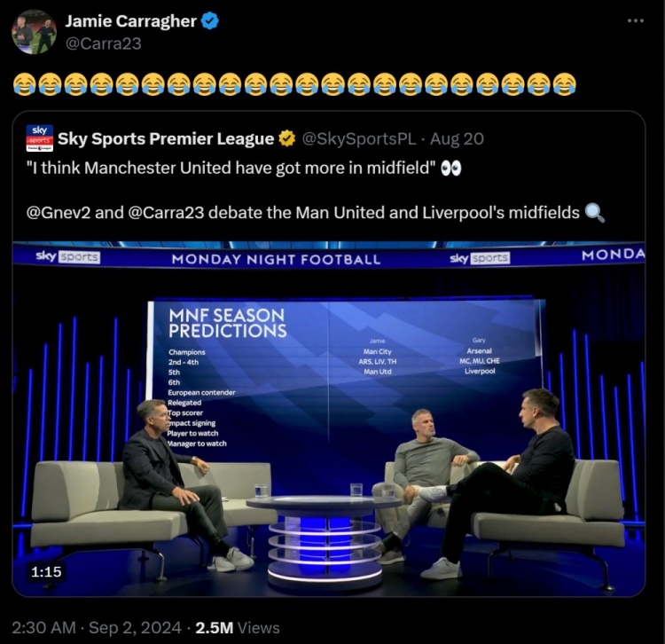Play the Monday Night Football video
The width and height of the screenshot is (665, 644).
tap(329, 419)
